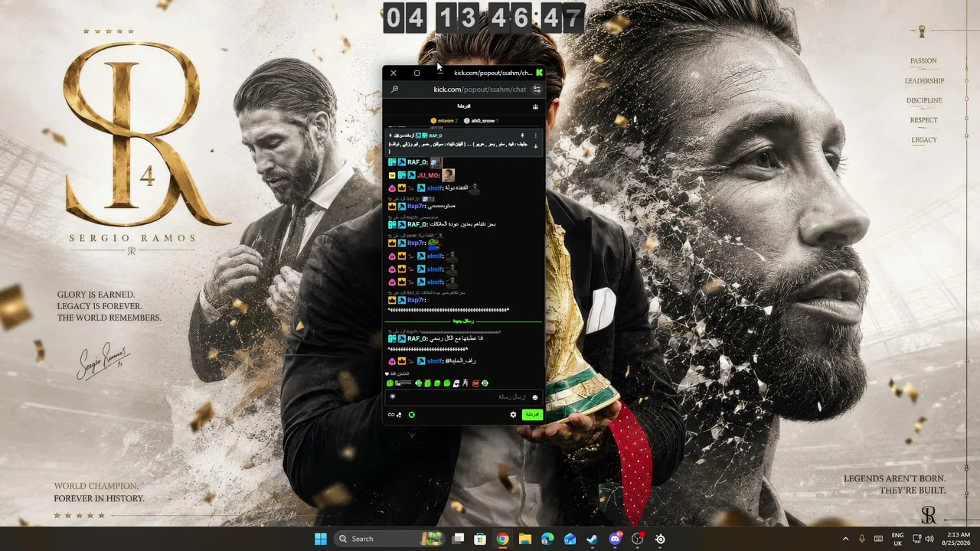Viewport: 980px width, 551px height.
Task: Open Microsoft Edge from taskbar
Action: pyautogui.click(x=547, y=539)
